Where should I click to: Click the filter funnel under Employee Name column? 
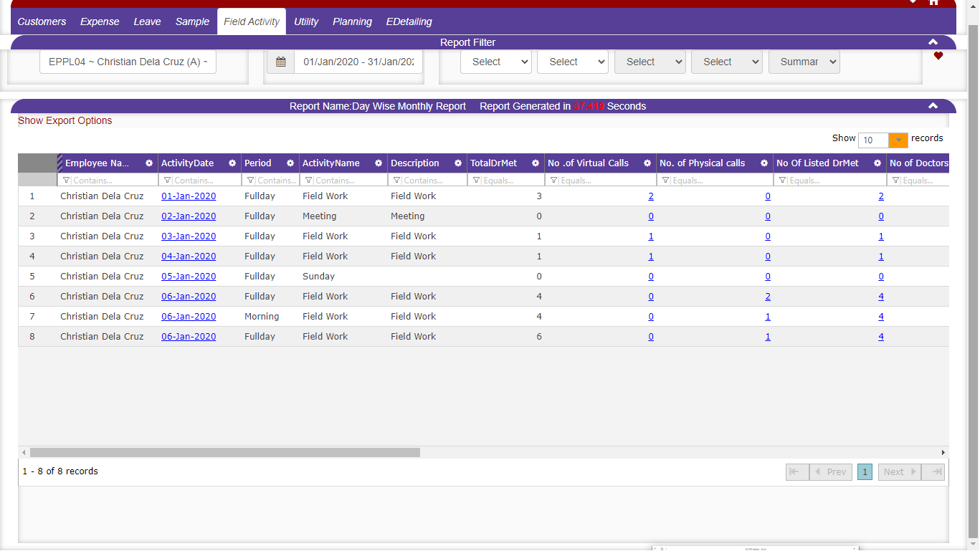(x=67, y=181)
